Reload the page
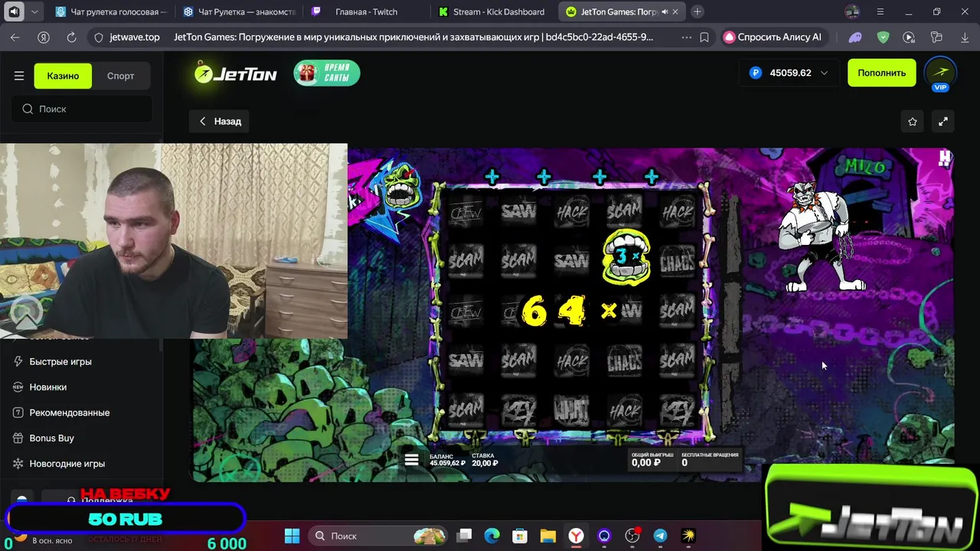 click(71, 37)
